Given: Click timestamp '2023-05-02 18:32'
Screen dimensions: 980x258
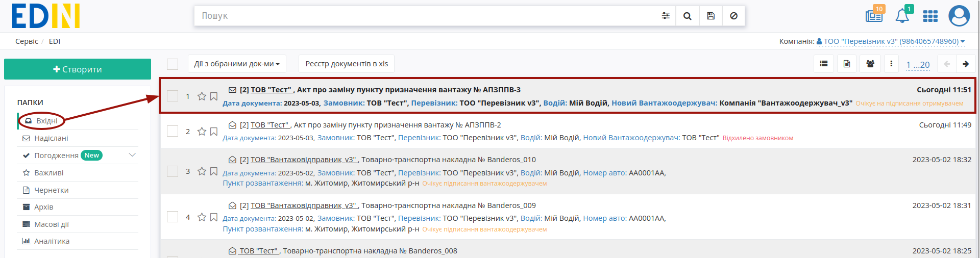Looking at the screenshot, I should tap(942, 160).
